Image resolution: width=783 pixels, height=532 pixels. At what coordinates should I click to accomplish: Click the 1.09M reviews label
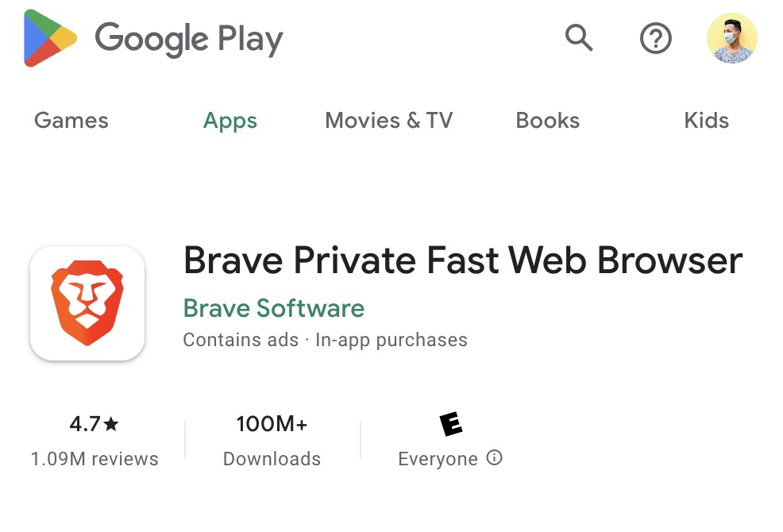coord(94,459)
